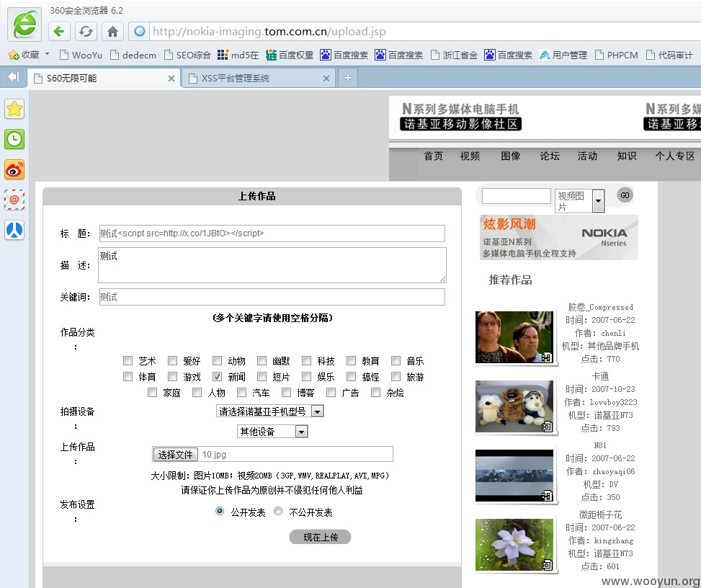
Task: Check the 旅游 category checkbox
Action: pos(396,376)
